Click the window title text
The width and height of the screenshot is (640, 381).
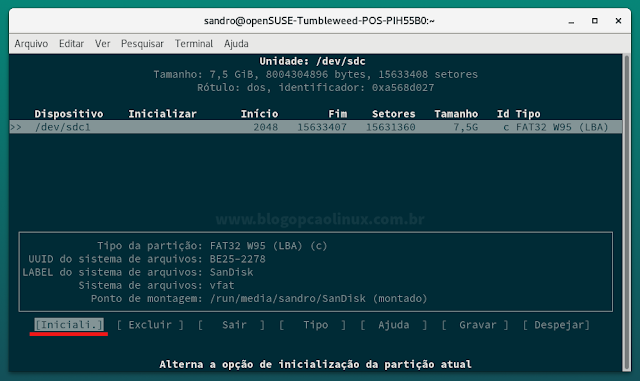(x=319, y=21)
